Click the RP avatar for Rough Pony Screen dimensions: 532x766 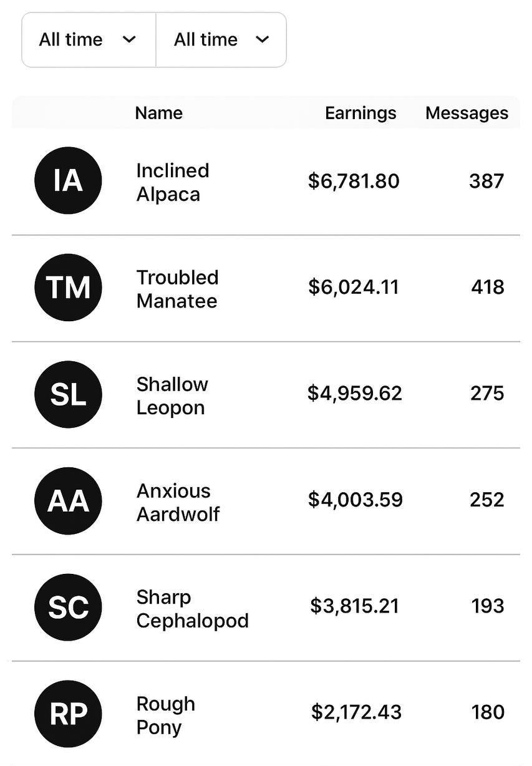(68, 714)
